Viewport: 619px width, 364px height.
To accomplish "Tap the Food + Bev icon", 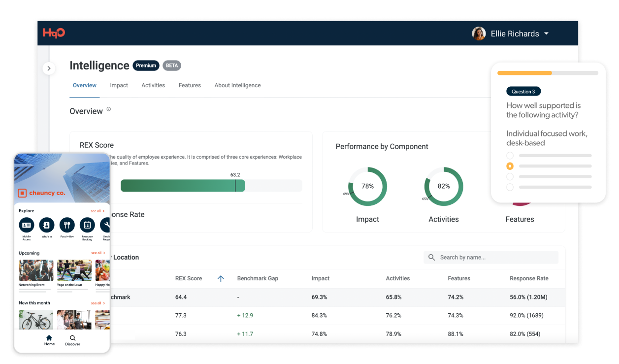I will click(x=66, y=225).
